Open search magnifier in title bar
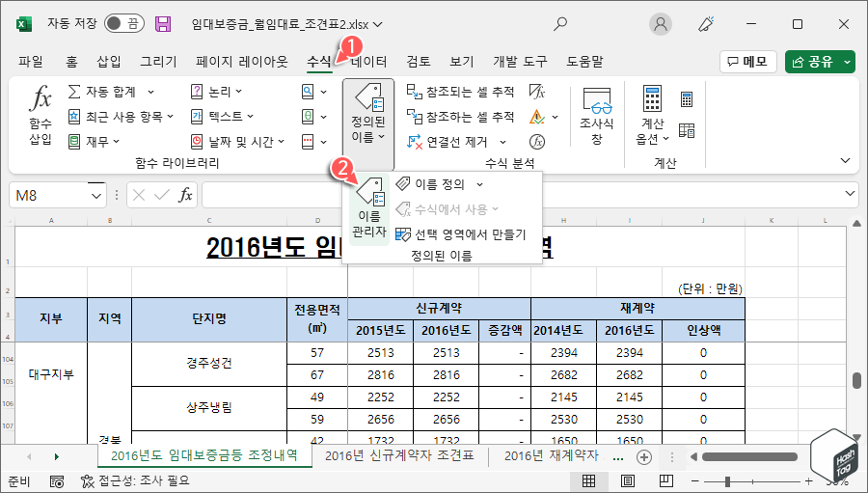Viewport: 868px width, 493px height. click(560, 24)
